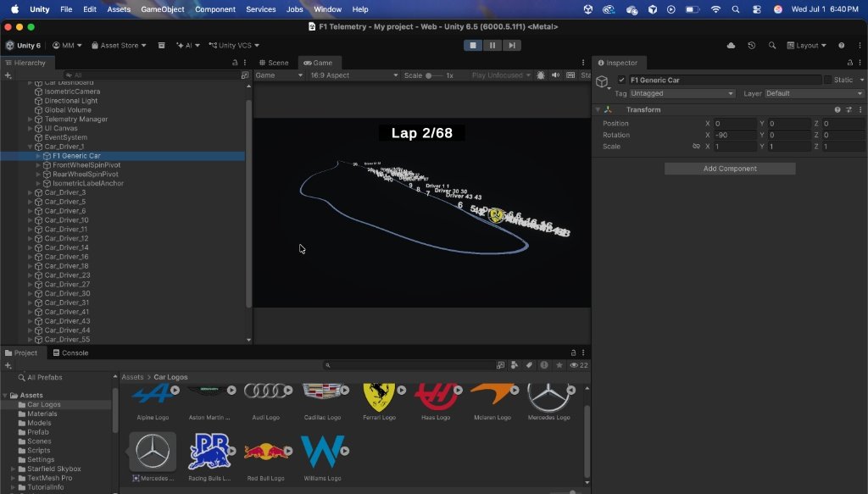Open Transform component more options
The width and height of the screenshot is (868, 494).
click(860, 109)
